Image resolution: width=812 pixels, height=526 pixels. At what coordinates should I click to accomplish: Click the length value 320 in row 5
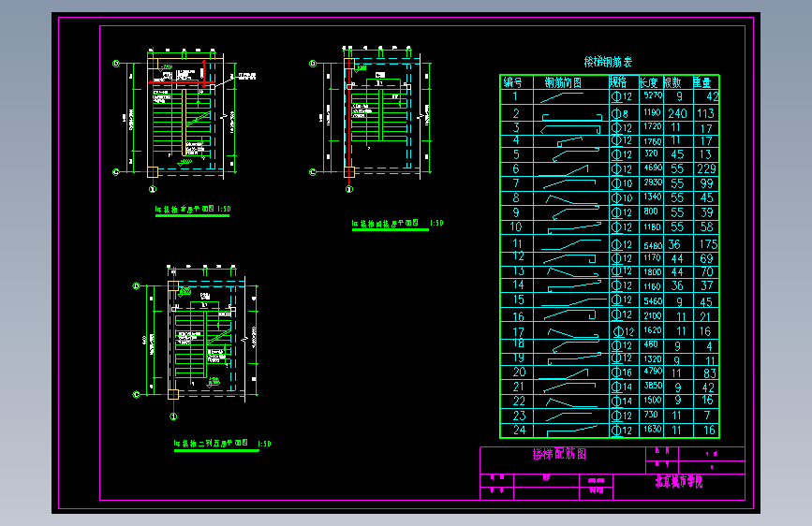(651, 153)
